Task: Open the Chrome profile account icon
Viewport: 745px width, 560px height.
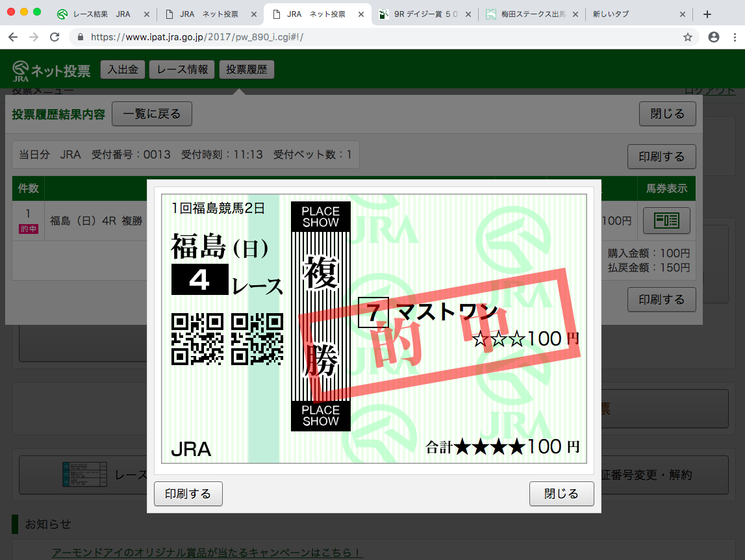Action: pyautogui.click(x=714, y=37)
